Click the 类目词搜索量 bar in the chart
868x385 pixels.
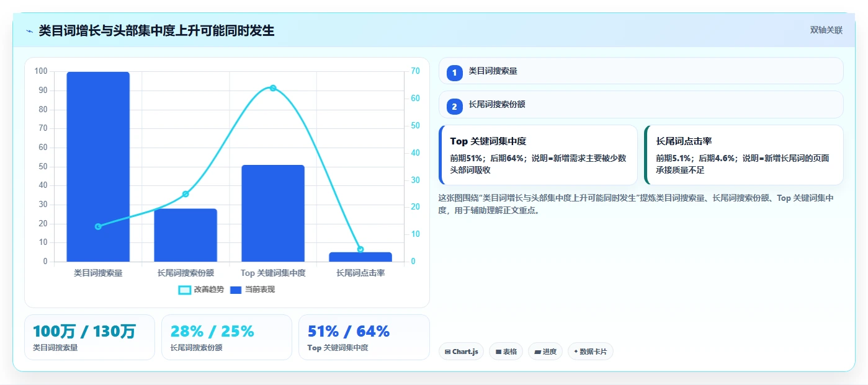pyautogui.click(x=98, y=167)
